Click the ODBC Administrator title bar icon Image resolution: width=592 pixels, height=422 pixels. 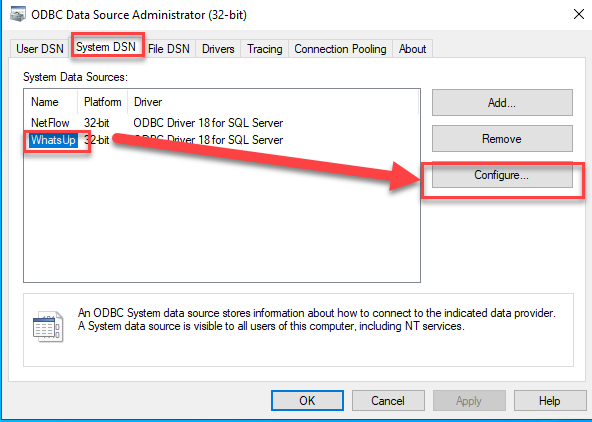click(x=18, y=14)
